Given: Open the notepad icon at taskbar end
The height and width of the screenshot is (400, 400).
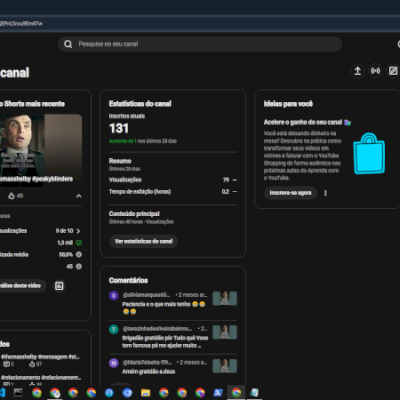Looking at the screenshot, I should (x=254, y=393).
